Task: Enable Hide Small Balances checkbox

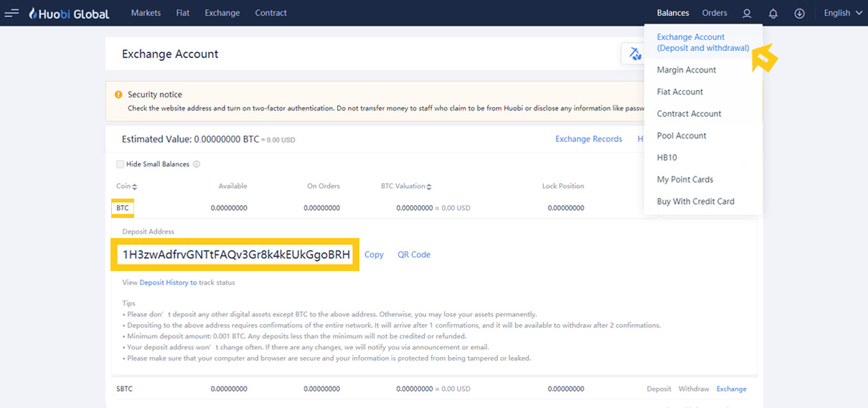Action: click(x=120, y=164)
